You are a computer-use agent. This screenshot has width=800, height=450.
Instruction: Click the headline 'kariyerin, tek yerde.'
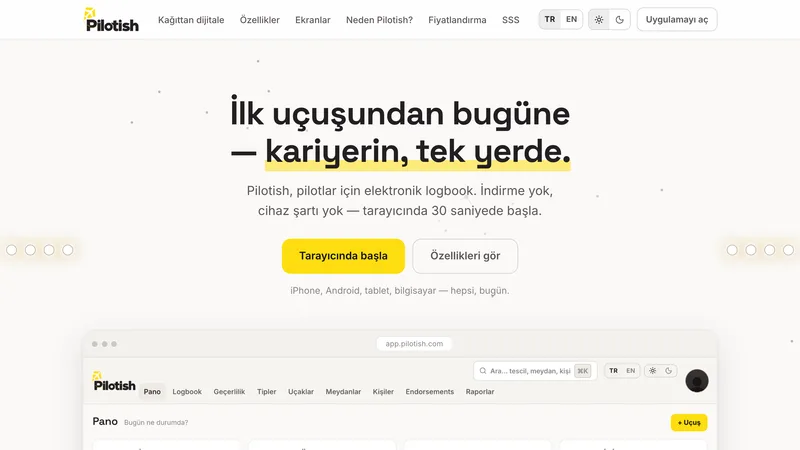click(x=417, y=152)
